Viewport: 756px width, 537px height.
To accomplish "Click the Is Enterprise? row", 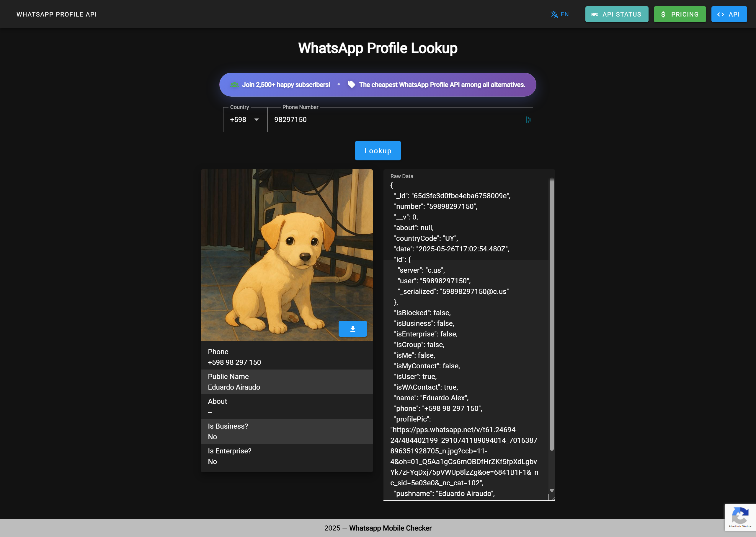I will (x=286, y=456).
